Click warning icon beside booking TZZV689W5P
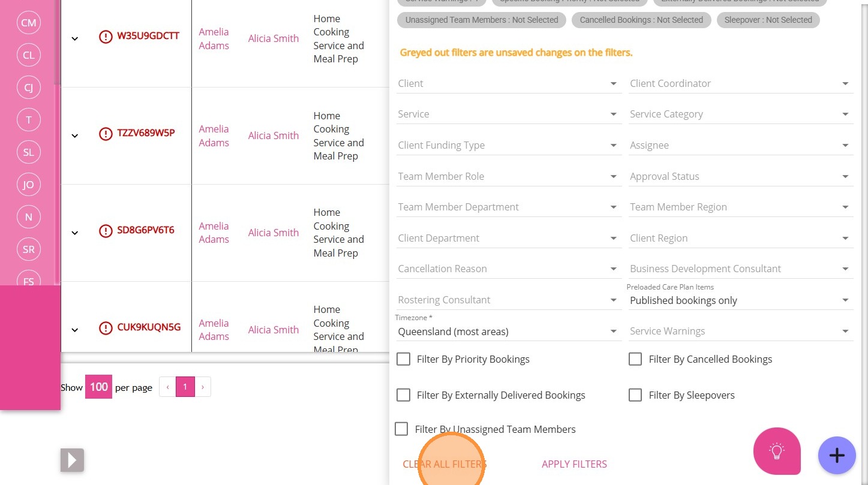This screenshot has height=485, width=868. tap(106, 134)
